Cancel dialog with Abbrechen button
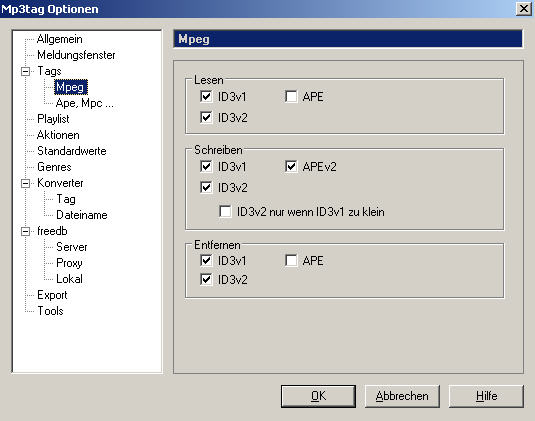 click(x=402, y=396)
